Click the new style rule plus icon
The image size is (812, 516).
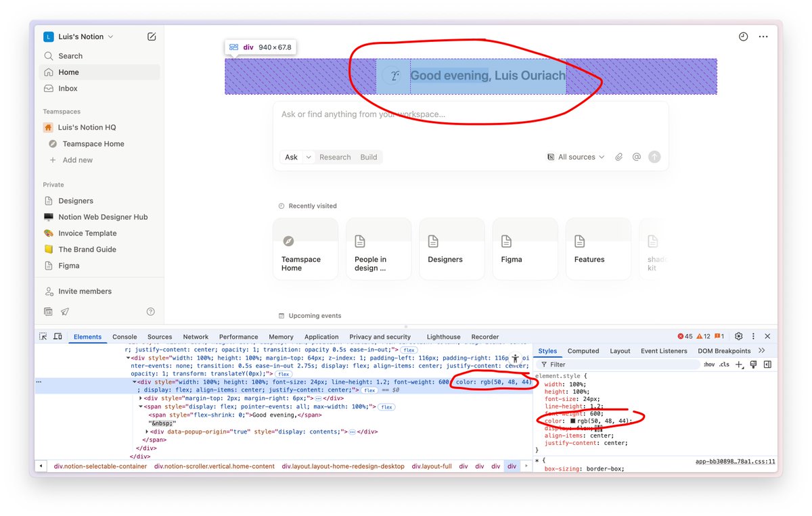(x=739, y=365)
